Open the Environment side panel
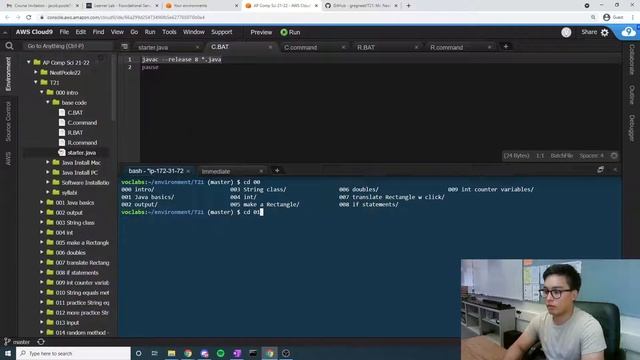Screen dimensions: 640x360 [x=8, y=74]
